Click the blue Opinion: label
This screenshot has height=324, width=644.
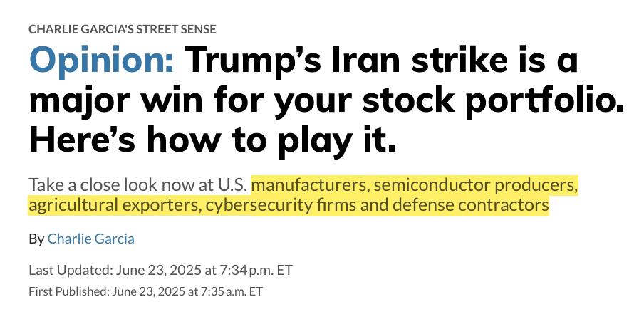[x=101, y=62]
